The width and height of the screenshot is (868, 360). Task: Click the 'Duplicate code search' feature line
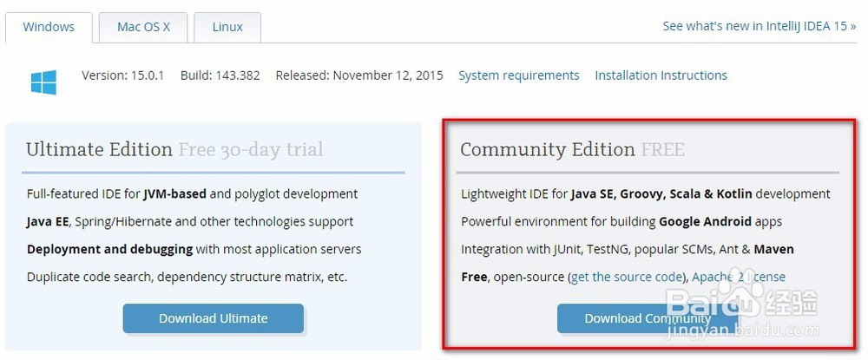tap(187, 278)
